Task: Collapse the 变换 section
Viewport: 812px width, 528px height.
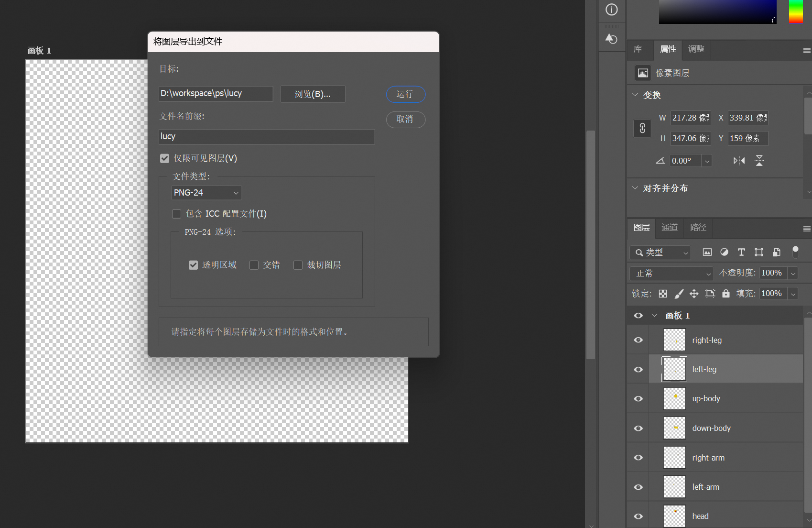Action: (x=635, y=95)
